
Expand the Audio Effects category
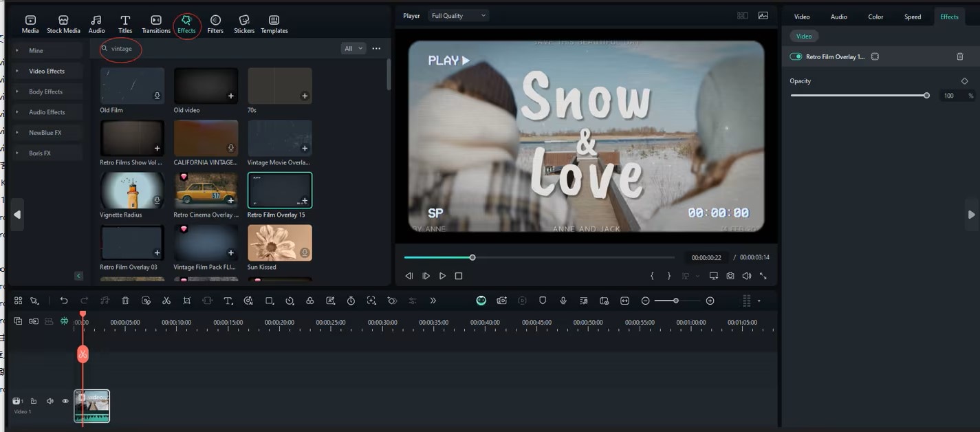click(x=47, y=112)
